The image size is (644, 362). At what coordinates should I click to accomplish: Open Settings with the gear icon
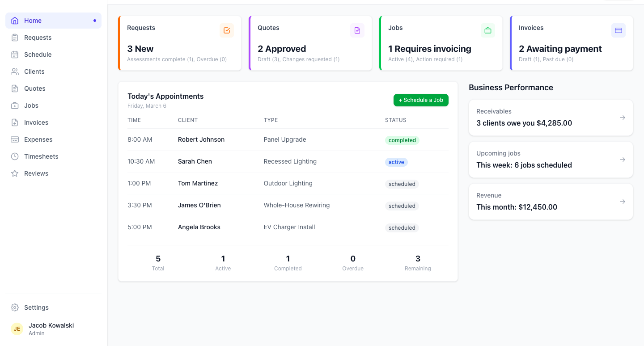[14, 307]
